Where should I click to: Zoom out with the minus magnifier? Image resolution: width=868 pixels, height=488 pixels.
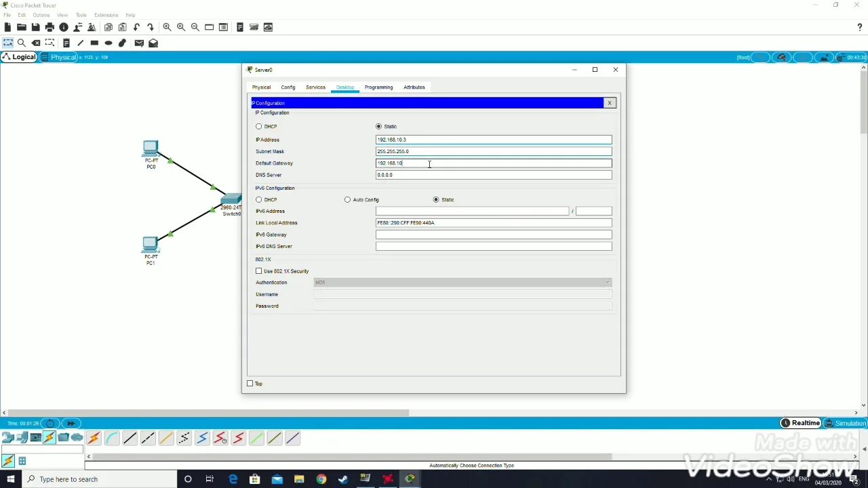point(195,27)
